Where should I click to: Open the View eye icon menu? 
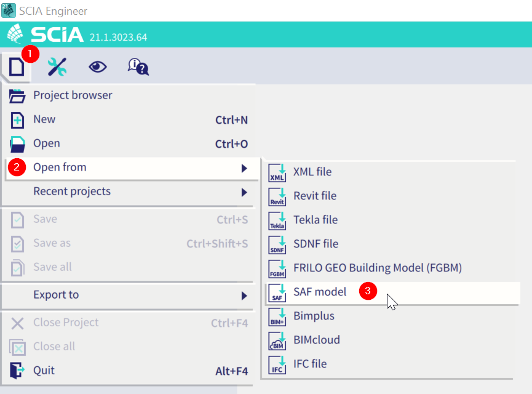(97, 66)
